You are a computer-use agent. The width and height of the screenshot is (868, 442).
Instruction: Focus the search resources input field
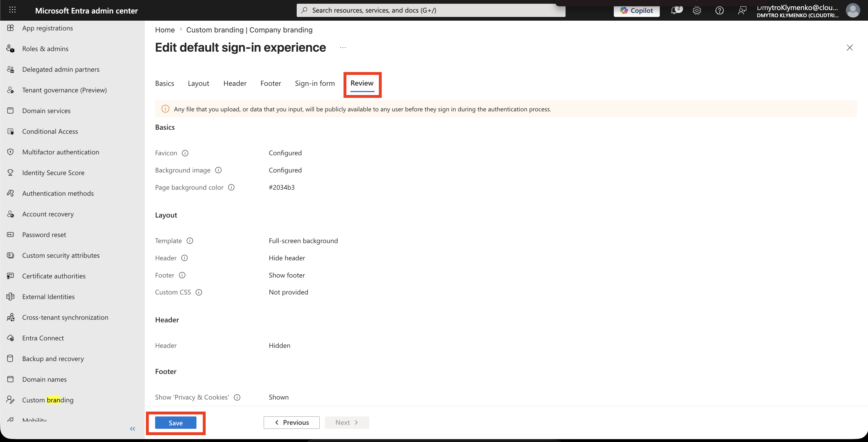tap(431, 10)
